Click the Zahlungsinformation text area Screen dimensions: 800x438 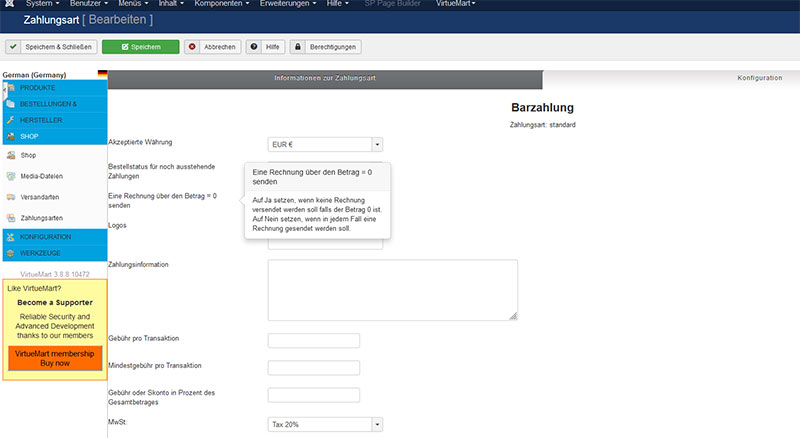pos(392,290)
